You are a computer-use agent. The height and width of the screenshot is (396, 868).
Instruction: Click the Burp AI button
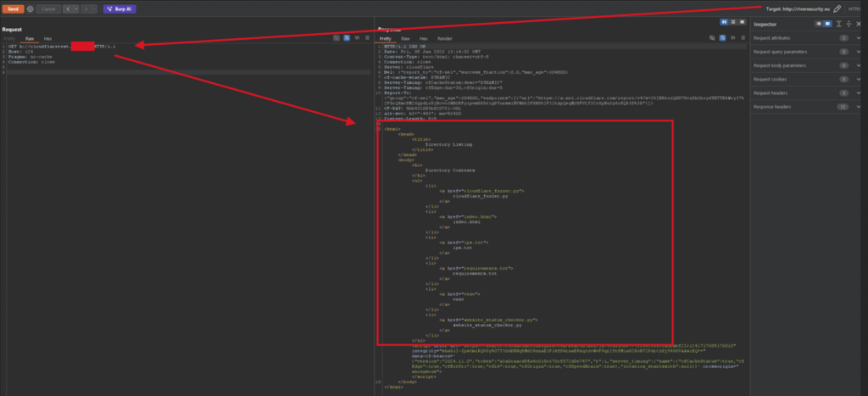[x=117, y=8]
